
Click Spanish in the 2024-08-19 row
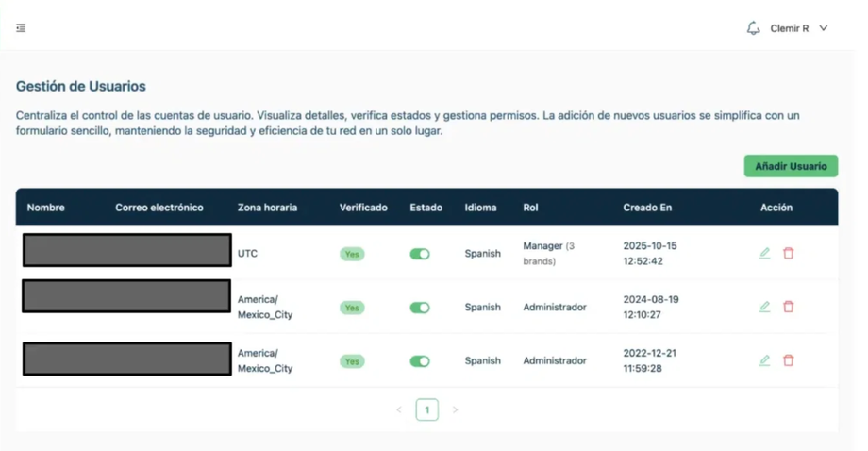[x=483, y=308]
